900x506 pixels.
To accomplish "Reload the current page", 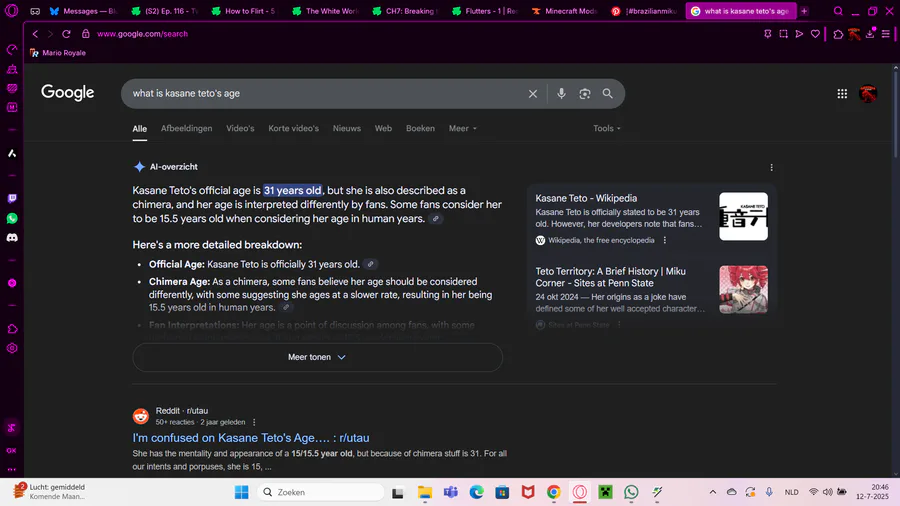I will click(67, 34).
